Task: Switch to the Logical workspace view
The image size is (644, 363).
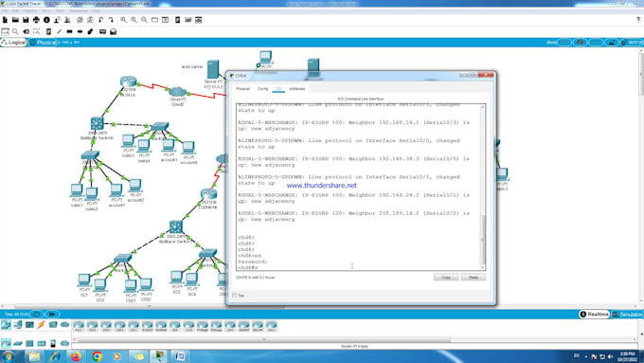Action: click(x=13, y=43)
